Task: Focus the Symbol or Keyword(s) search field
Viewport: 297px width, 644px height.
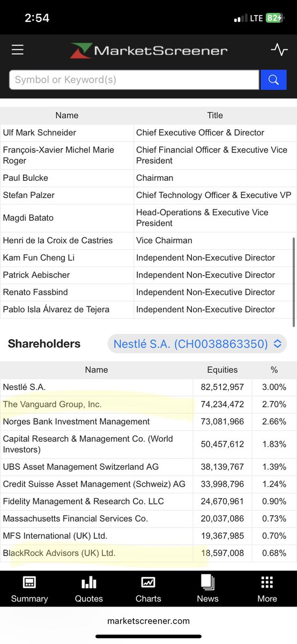Action: click(134, 80)
